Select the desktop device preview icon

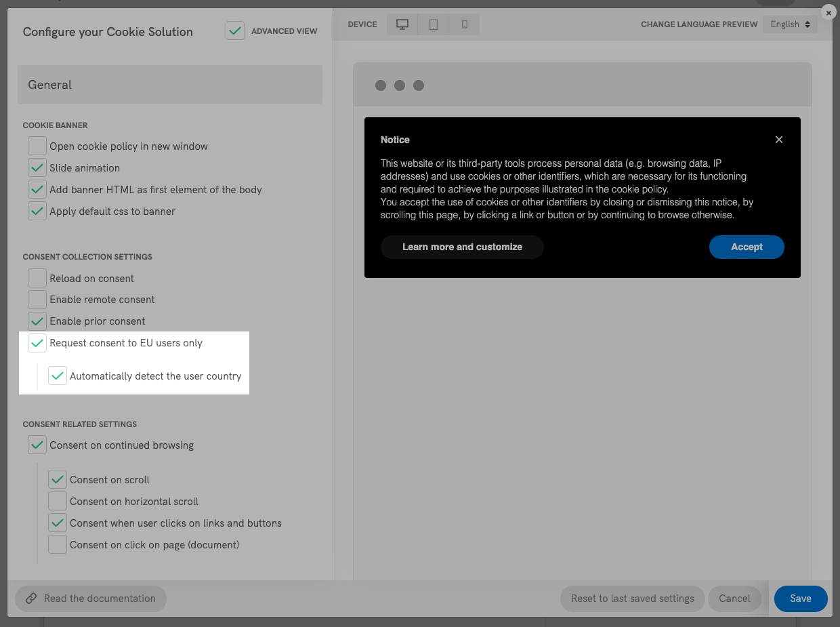point(402,24)
